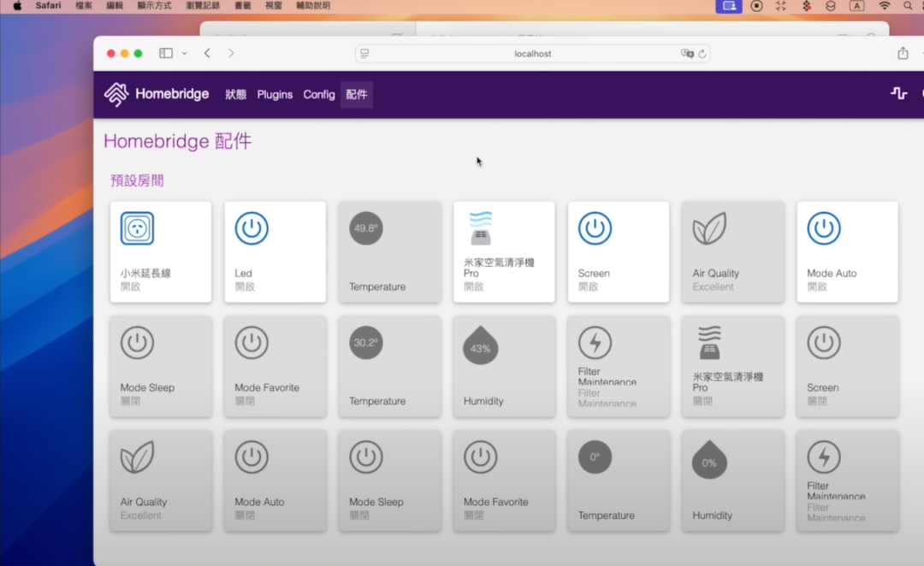Open the Apple menu
The image size is (924, 566).
[x=17, y=6]
